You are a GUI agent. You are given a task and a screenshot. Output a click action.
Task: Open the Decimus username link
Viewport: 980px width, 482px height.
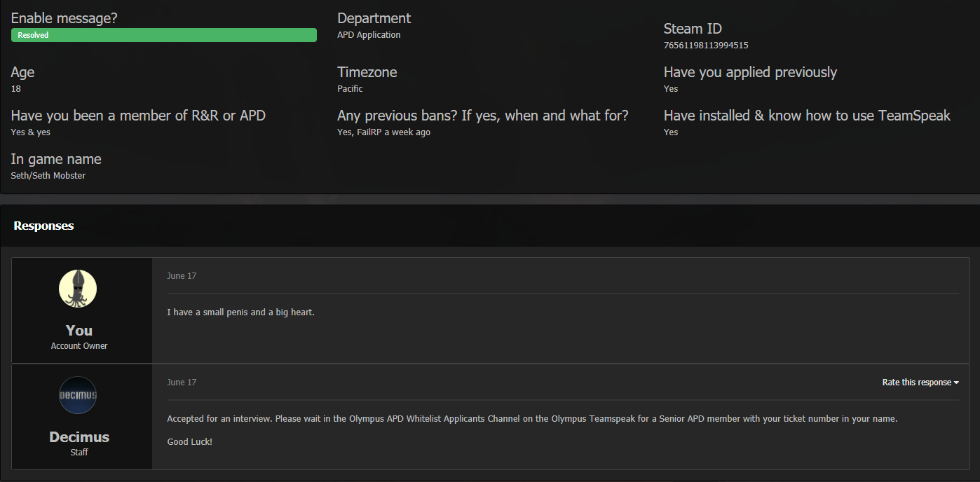pyautogui.click(x=79, y=437)
